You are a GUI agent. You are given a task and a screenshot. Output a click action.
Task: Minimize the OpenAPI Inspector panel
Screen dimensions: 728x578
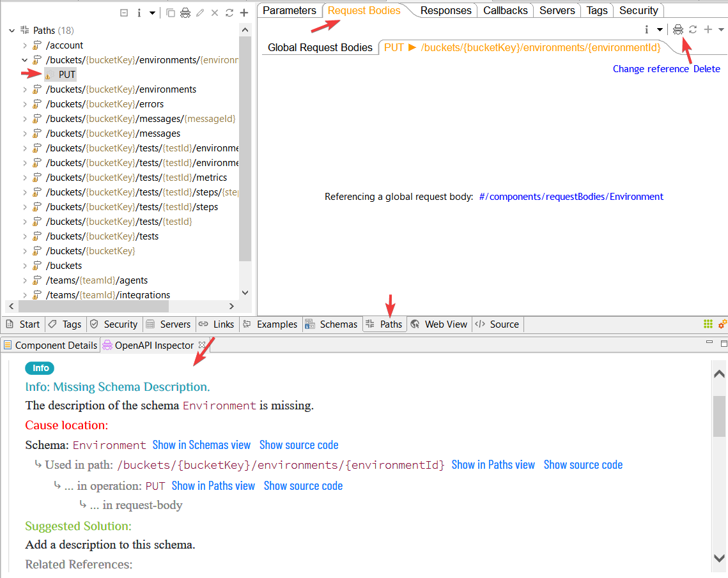pyautogui.click(x=709, y=342)
